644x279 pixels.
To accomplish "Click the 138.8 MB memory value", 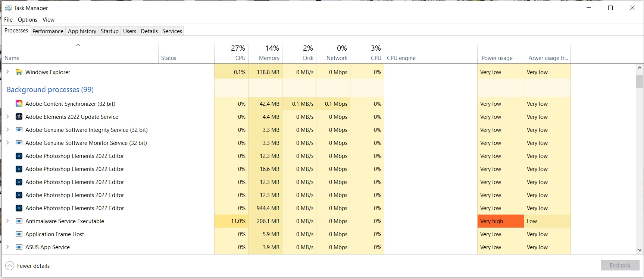I will 268,72.
